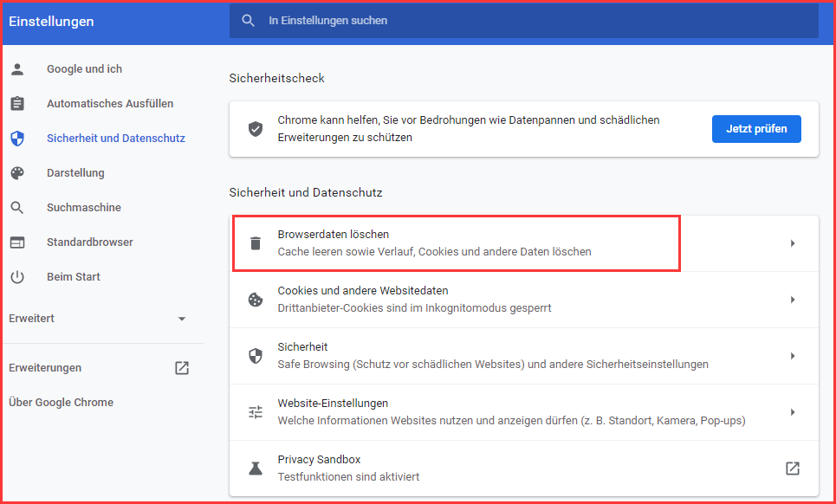
Task: Click the flask icon next to Privacy Sandbox
Action: click(256, 468)
